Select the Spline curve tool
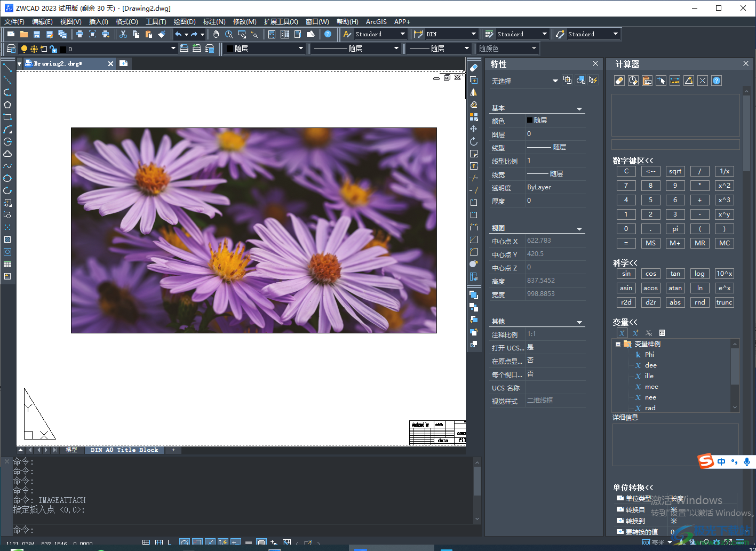Viewport: 756px width, 551px height. (7, 166)
